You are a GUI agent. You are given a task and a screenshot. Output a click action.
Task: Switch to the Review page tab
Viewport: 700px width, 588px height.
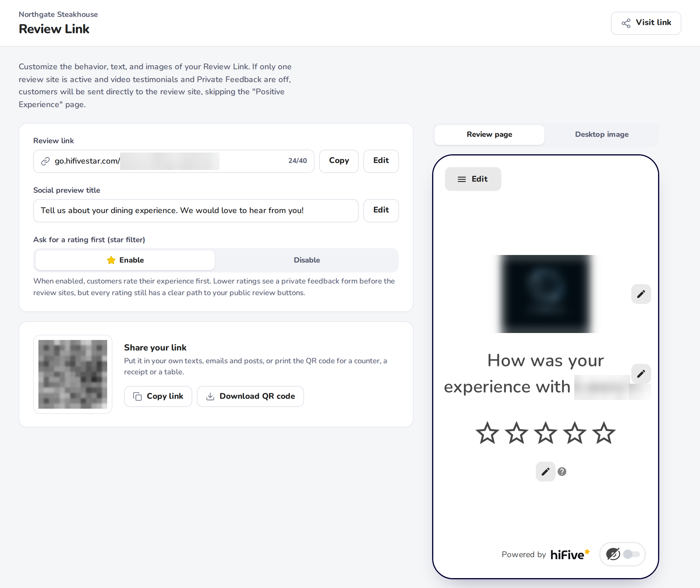[489, 135]
